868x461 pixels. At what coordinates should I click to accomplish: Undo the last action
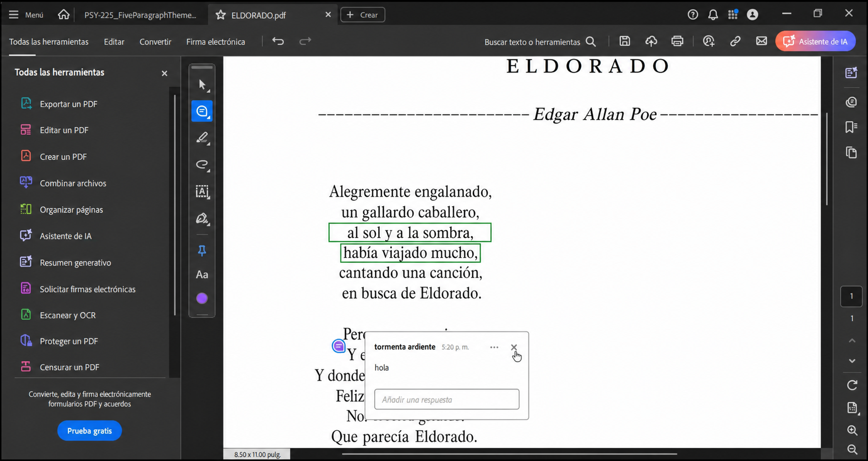[x=278, y=41]
